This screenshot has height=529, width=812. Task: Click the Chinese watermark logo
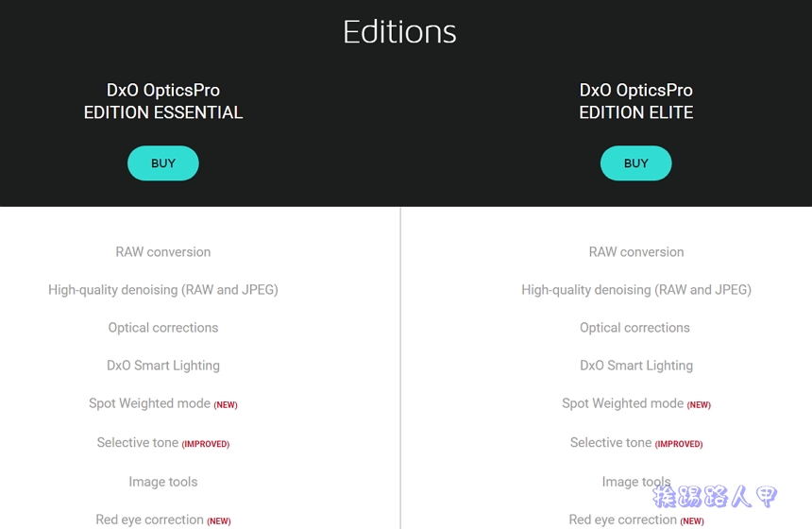715,496
